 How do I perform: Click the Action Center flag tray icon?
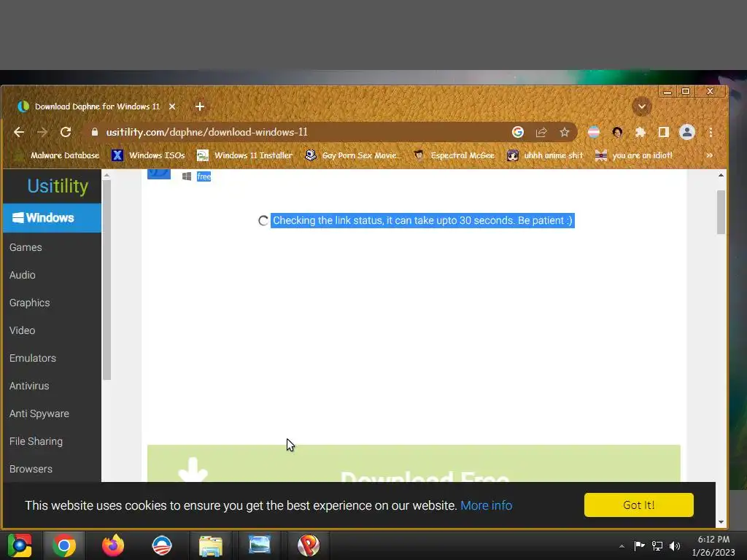coord(639,545)
